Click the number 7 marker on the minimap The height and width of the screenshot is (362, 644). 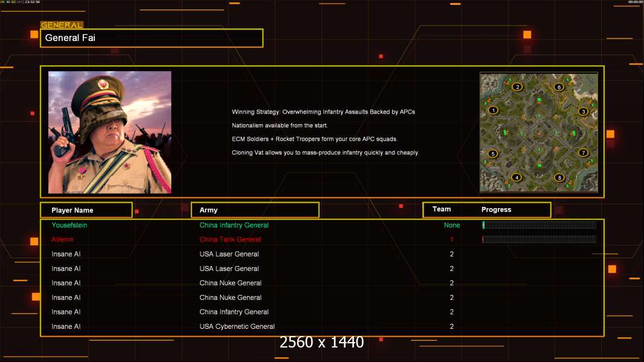tap(583, 153)
